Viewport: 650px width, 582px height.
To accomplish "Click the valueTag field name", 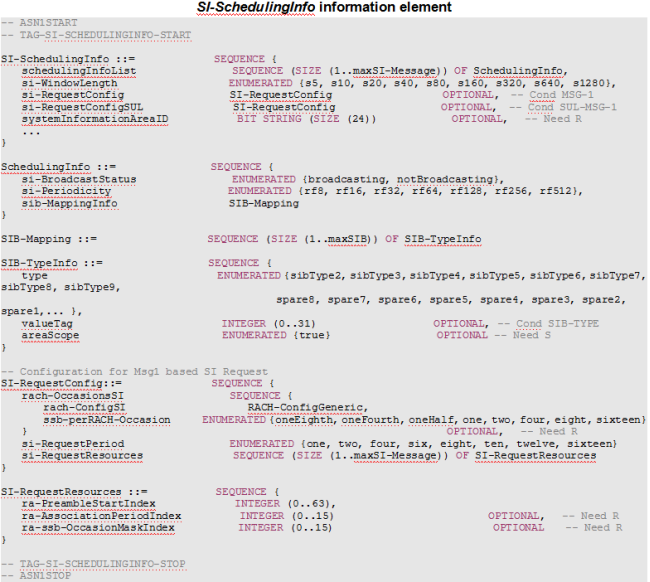I will coord(47,324).
